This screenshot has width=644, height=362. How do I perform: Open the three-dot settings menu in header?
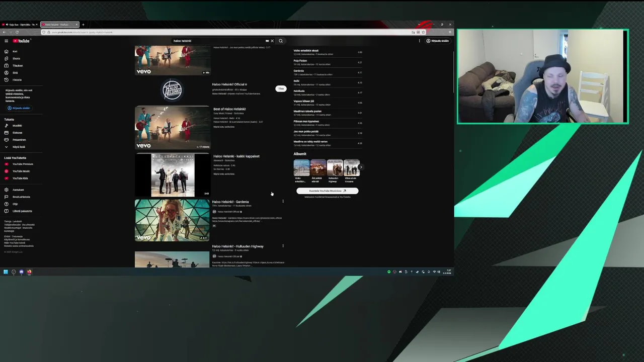(419, 41)
